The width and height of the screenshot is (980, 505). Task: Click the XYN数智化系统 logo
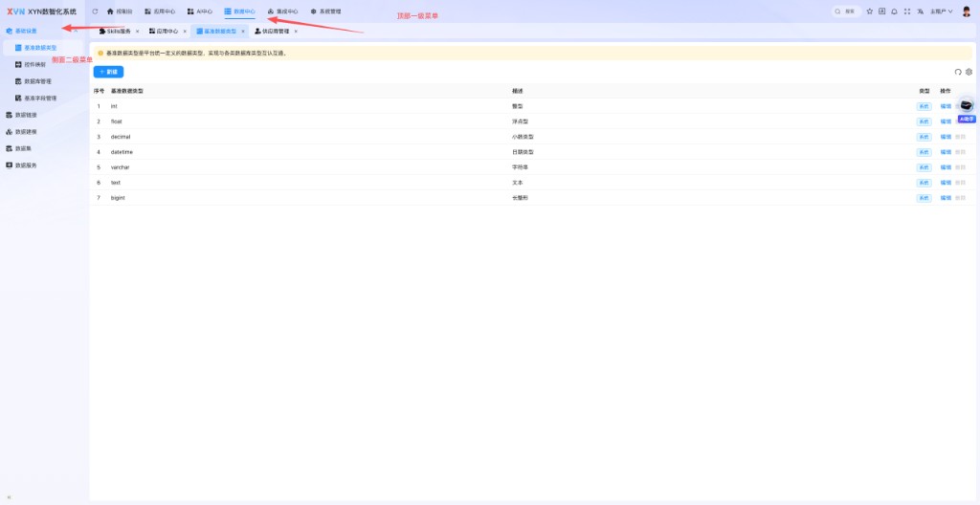tap(41, 11)
